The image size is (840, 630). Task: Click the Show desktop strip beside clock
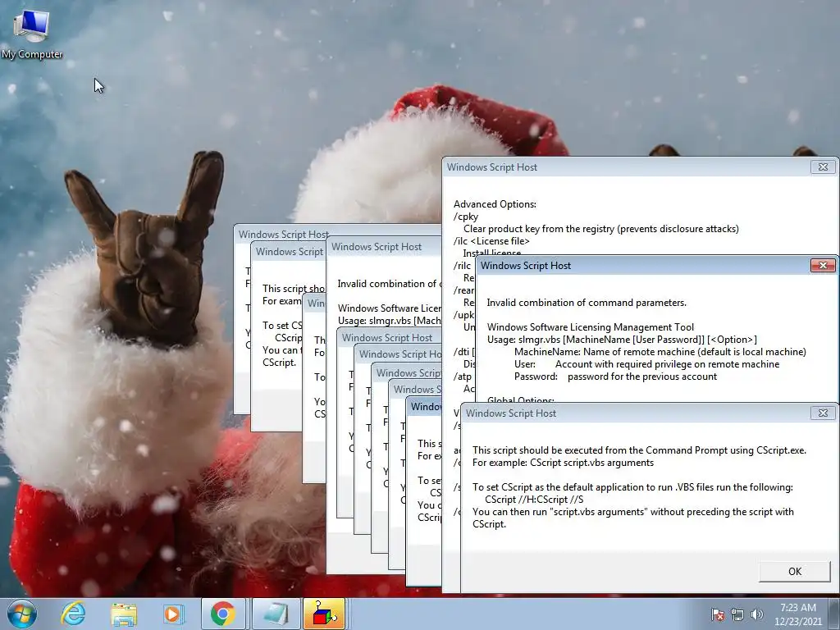tap(836, 614)
